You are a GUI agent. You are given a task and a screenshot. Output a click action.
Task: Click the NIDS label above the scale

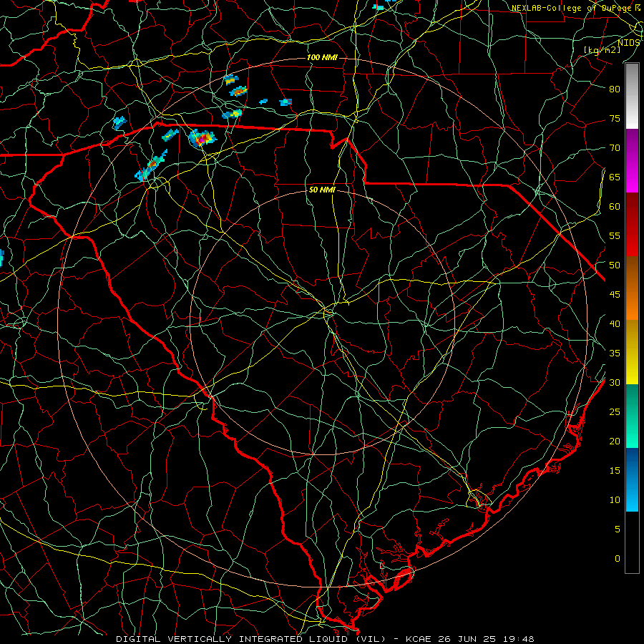point(628,42)
